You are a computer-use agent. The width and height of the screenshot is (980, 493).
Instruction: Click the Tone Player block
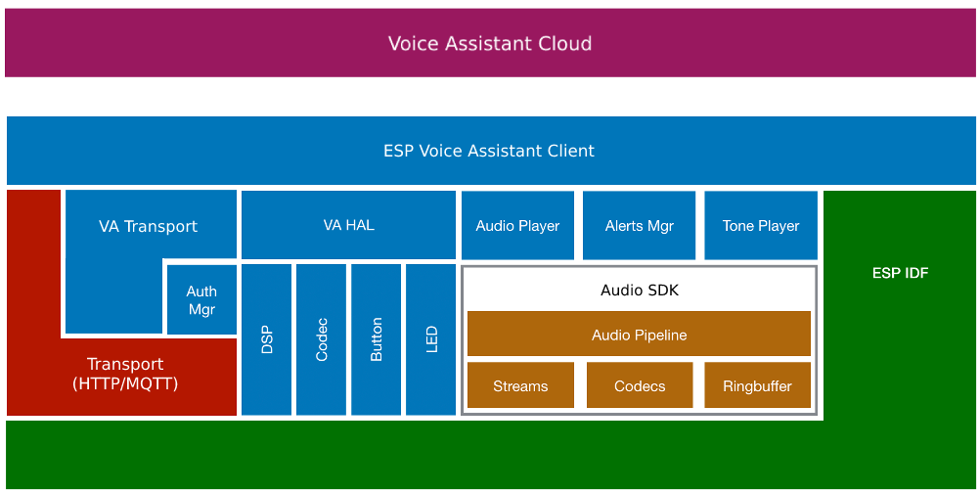pyautogui.click(x=761, y=226)
